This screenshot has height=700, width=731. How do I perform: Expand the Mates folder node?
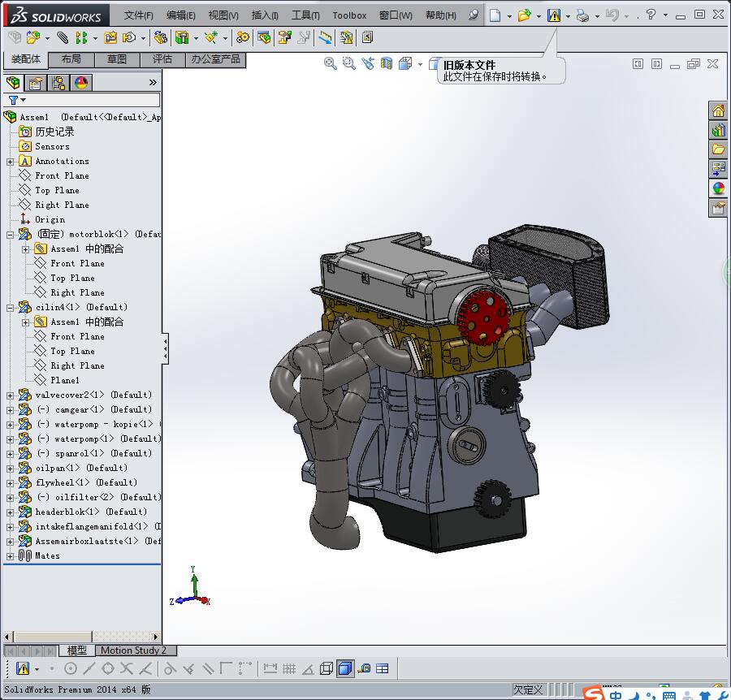[x=11, y=556]
